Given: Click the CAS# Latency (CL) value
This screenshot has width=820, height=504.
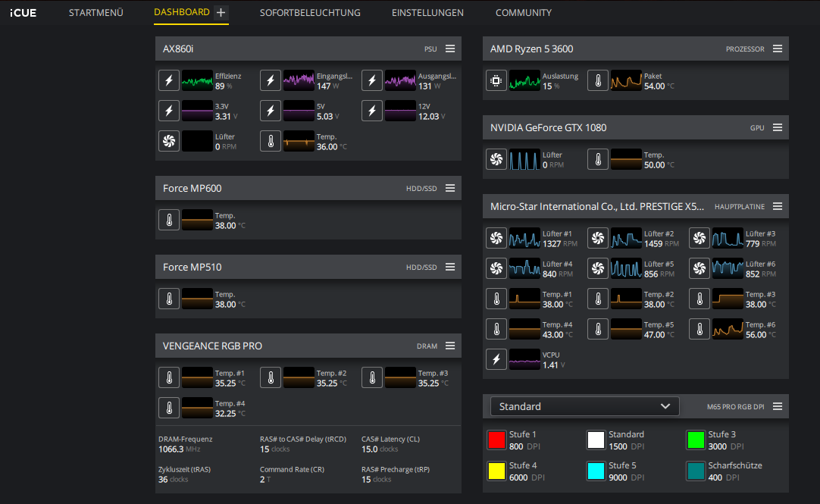Looking at the screenshot, I should click(380, 449).
